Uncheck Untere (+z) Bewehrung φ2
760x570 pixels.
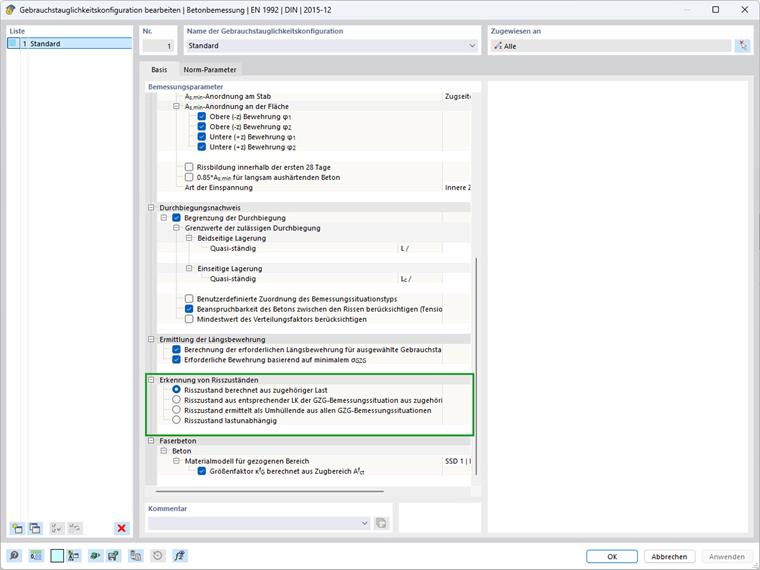(202, 147)
